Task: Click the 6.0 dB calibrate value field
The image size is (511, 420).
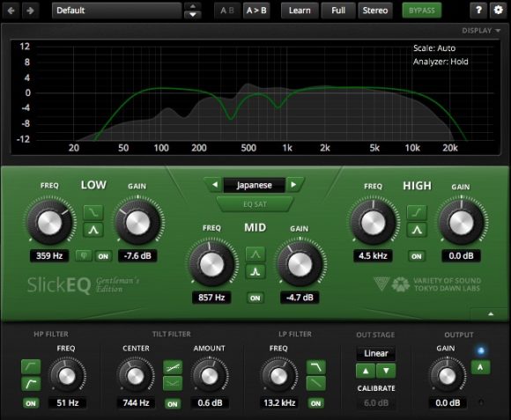Action: [376, 403]
